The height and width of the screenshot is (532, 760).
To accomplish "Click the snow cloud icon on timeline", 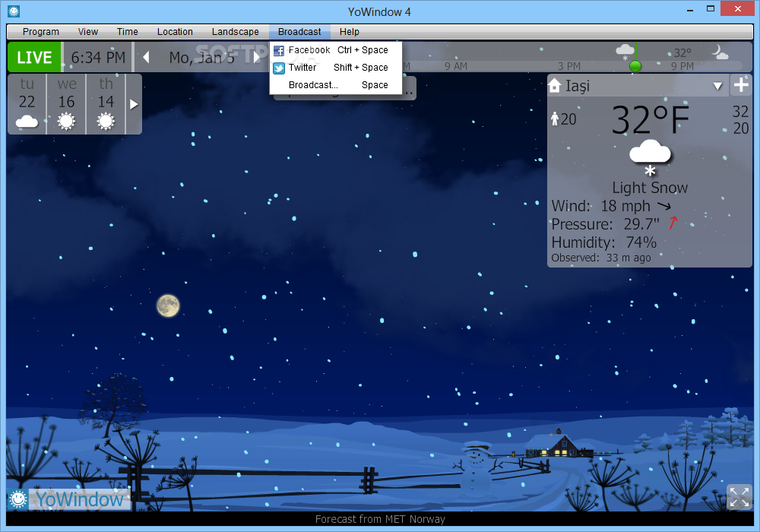I will click(x=625, y=52).
